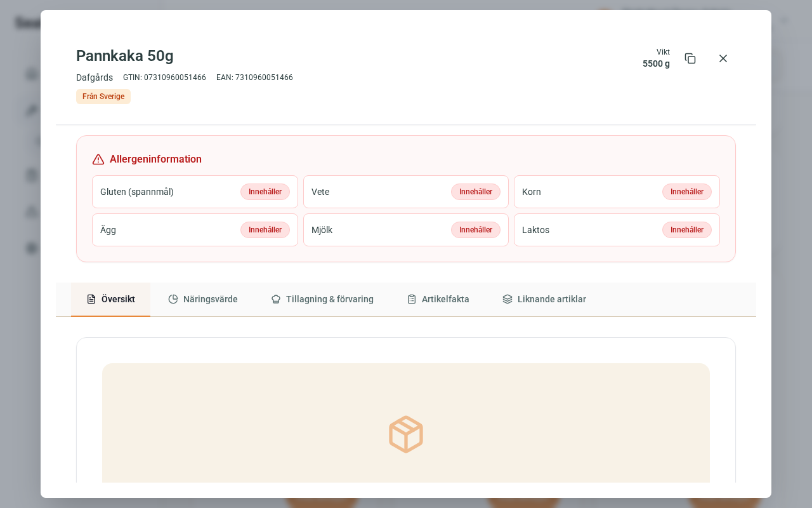
Task: Switch to the Näringsvärde tab
Action: coord(203,299)
